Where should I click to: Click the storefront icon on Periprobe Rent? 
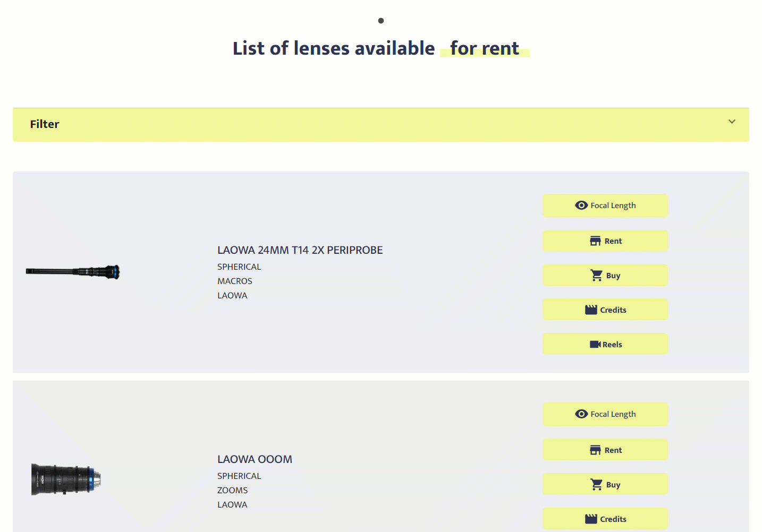(595, 241)
